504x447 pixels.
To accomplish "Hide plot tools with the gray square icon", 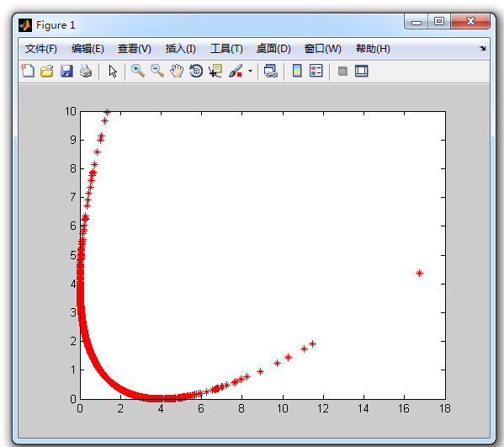I will (x=342, y=71).
